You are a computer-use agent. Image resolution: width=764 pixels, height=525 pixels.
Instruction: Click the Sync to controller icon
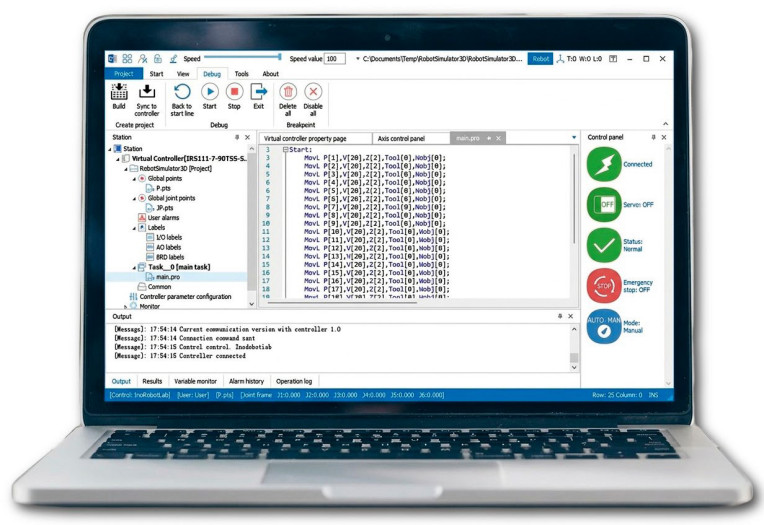tap(147, 91)
